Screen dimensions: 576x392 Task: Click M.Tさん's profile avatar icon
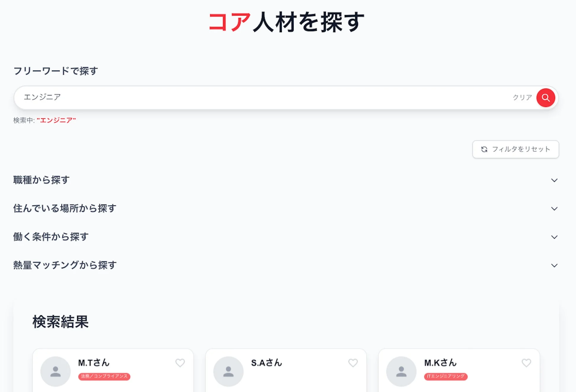56,371
